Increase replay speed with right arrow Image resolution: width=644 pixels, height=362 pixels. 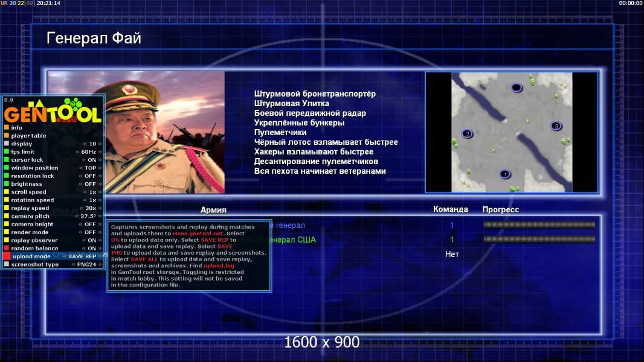click(100, 208)
